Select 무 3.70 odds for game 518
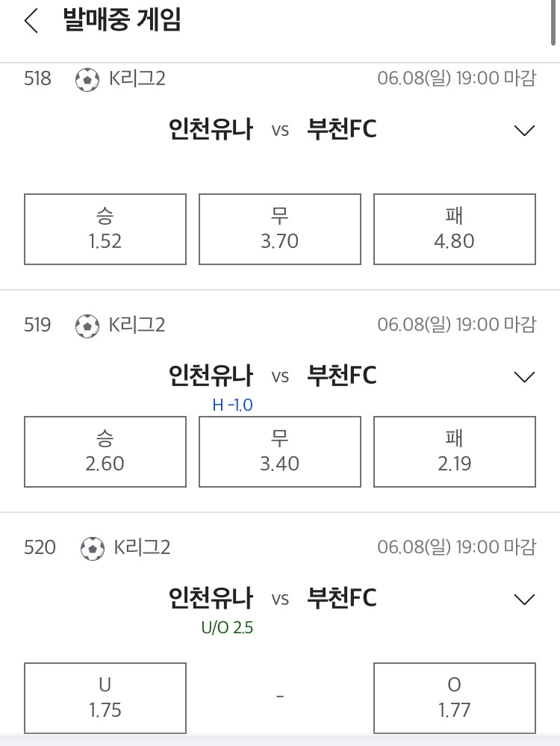Image resolution: width=560 pixels, height=746 pixels. pyautogui.click(x=280, y=229)
